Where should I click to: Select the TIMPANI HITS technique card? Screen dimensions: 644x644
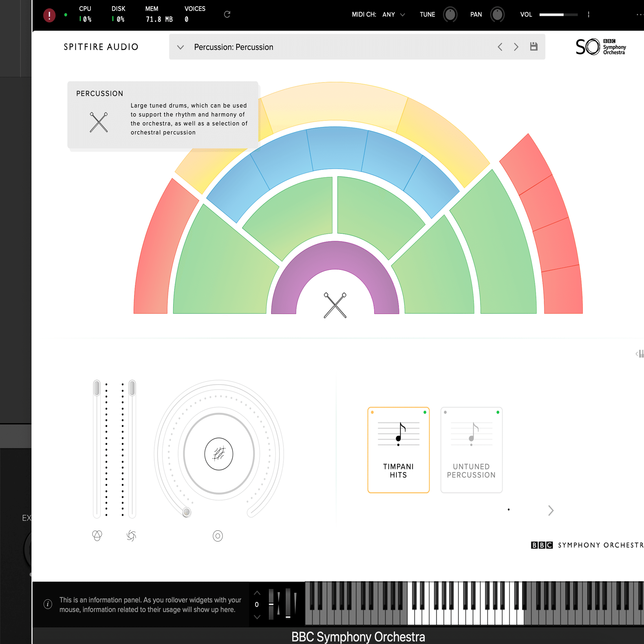pos(398,450)
